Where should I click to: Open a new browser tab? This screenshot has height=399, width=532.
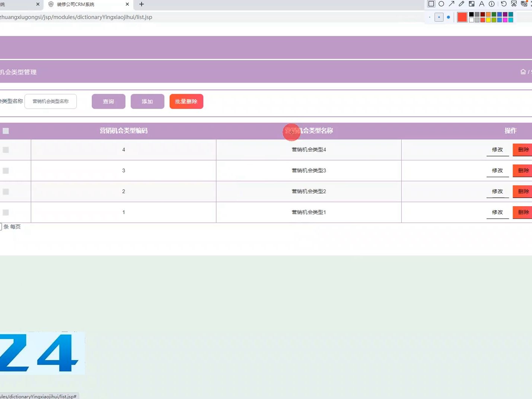coord(141,4)
